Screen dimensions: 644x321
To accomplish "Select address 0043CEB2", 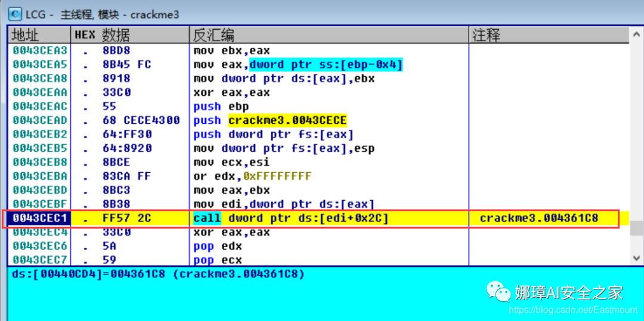I will 41,135.
